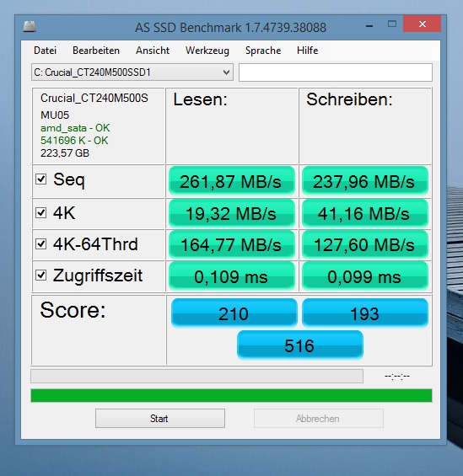
Task: Click the amd_sata - OK driver status
Action: [75, 128]
